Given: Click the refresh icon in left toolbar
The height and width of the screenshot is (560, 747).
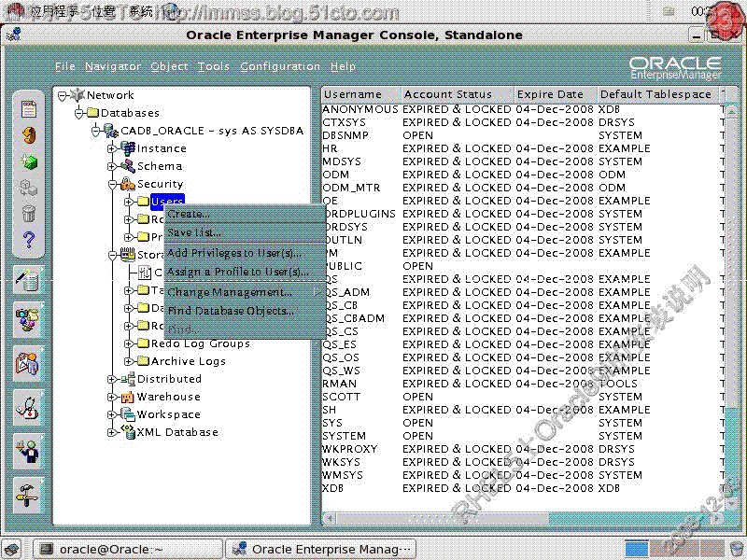Looking at the screenshot, I should 29,135.
